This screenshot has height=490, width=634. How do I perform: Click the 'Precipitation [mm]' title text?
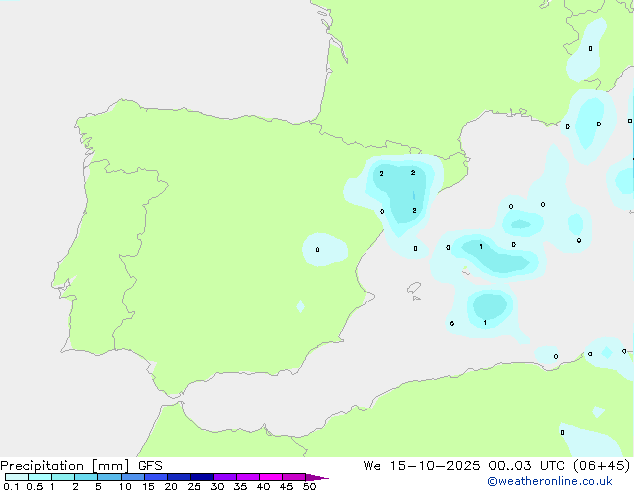point(65,466)
